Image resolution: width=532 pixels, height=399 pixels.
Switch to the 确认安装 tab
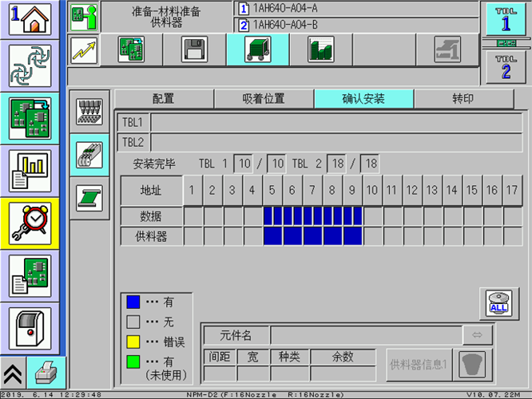point(363,99)
